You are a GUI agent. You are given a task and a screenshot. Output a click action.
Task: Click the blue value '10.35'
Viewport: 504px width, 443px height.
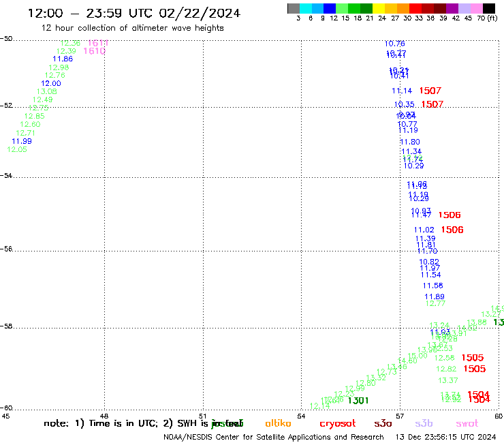(x=404, y=104)
